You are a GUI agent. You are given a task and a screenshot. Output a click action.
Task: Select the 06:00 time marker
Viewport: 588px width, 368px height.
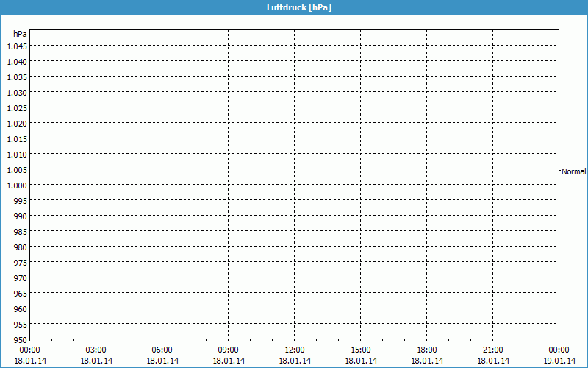tap(162, 350)
